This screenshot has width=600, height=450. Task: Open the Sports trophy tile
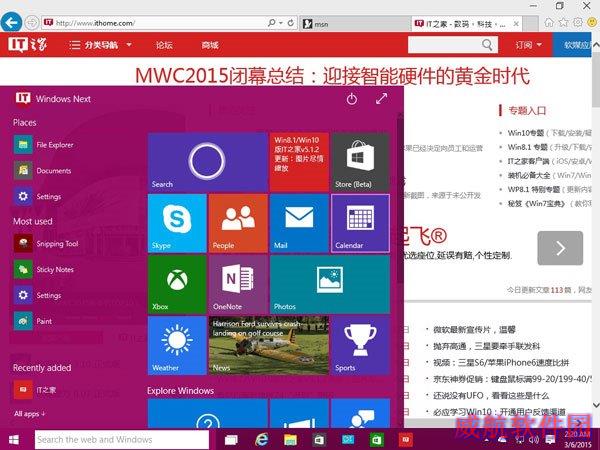[x=360, y=345]
